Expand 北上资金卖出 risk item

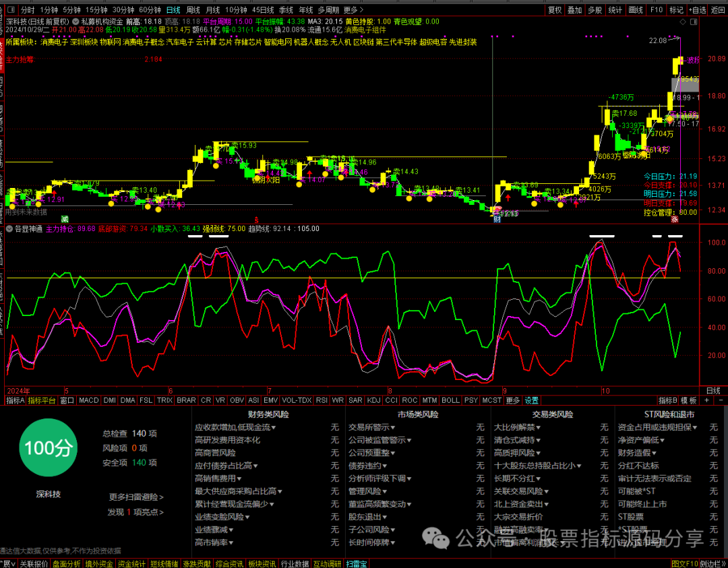coord(522,504)
